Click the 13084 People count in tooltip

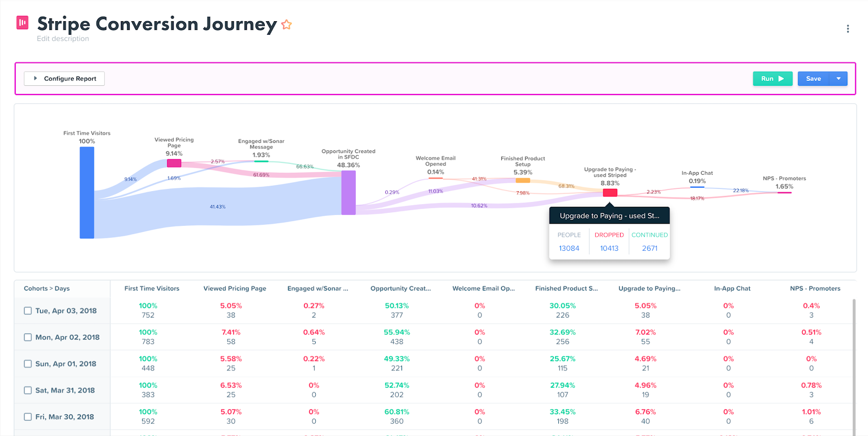tap(569, 248)
